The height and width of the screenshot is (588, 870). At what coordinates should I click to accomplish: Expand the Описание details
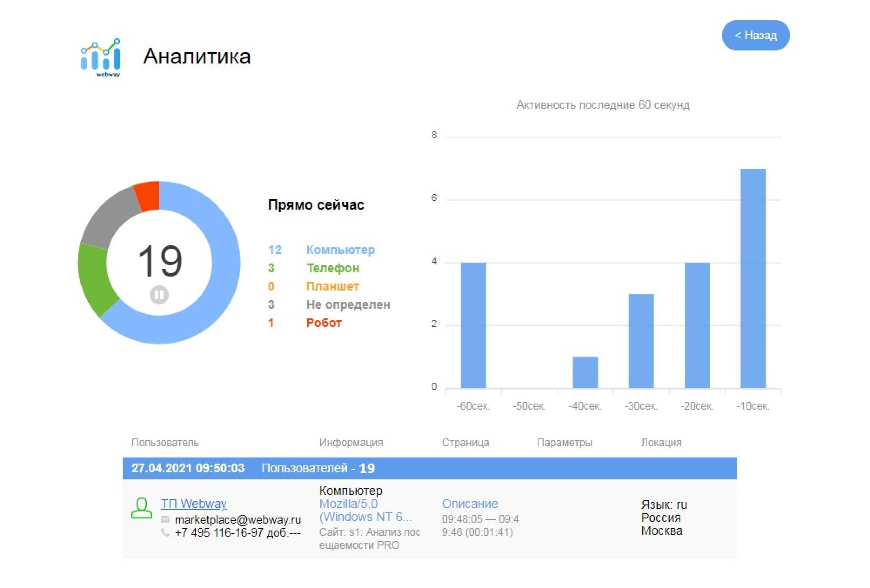click(470, 504)
